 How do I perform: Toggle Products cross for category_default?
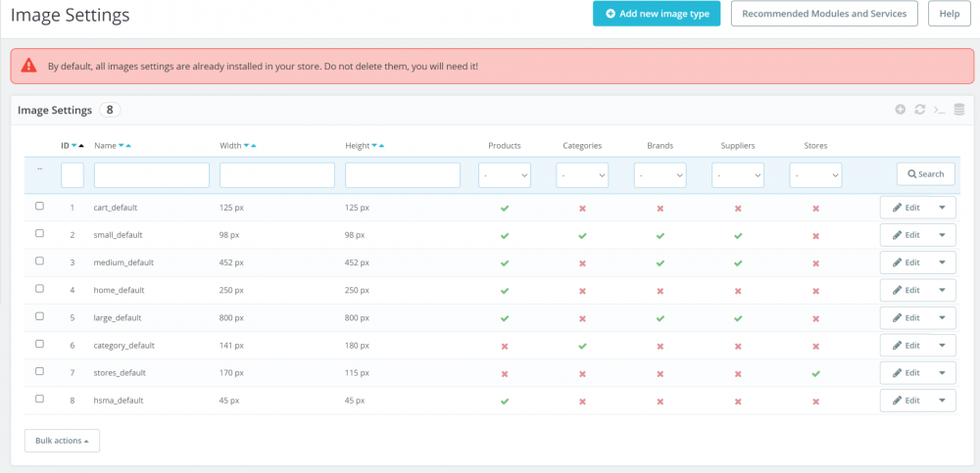coord(505,346)
